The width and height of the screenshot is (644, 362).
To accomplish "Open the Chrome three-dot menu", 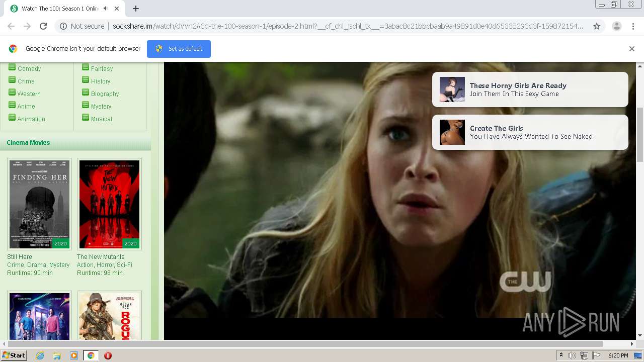I will (633, 26).
